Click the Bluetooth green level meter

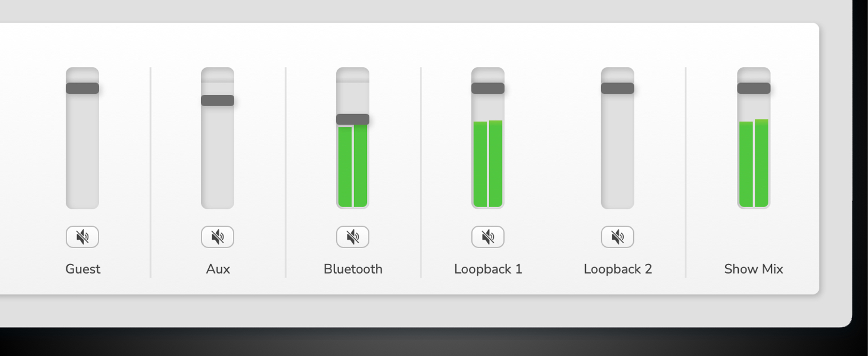click(x=353, y=167)
